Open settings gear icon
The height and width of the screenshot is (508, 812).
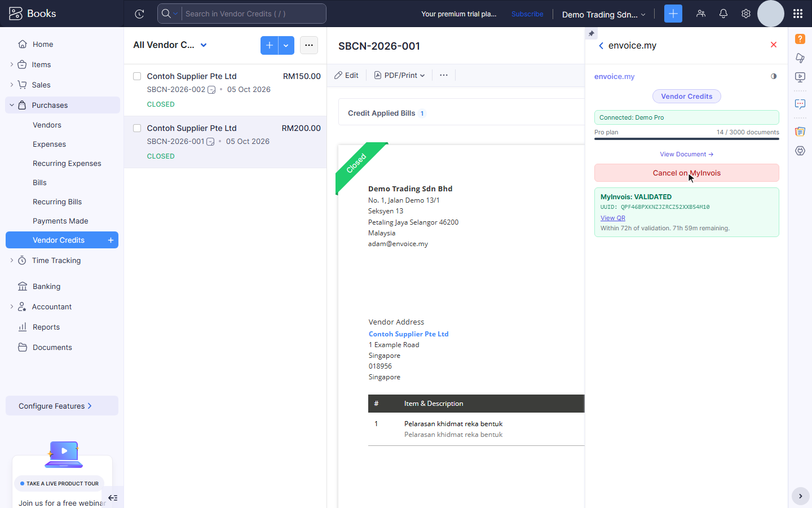(x=746, y=14)
